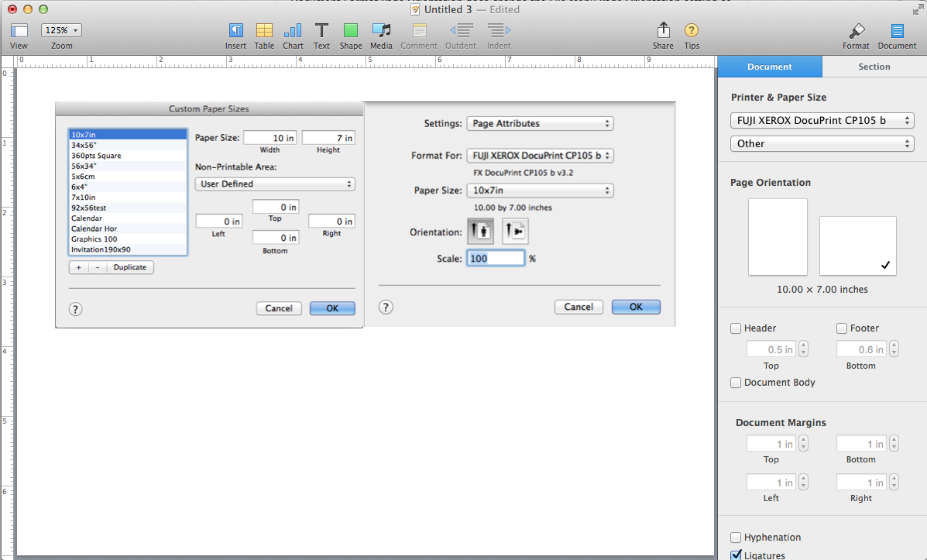927x560 pixels.
Task: Open the Paper Size 10x7in dropdown
Action: click(x=541, y=191)
